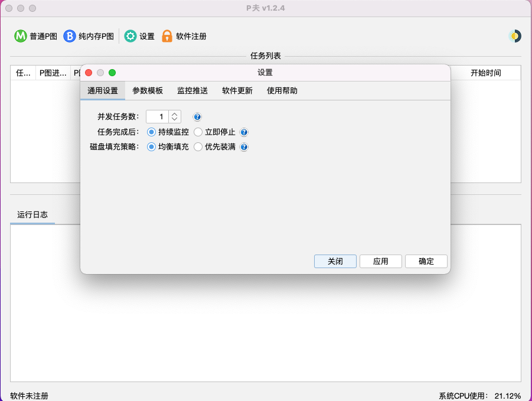532x401 pixels.
Task: Increase 并发任务数 with the up arrow
Action: tap(175, 114)
